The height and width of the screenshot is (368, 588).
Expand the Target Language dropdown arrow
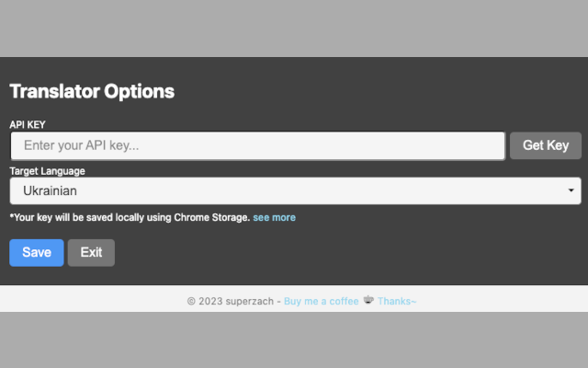(x=571, y=190)
